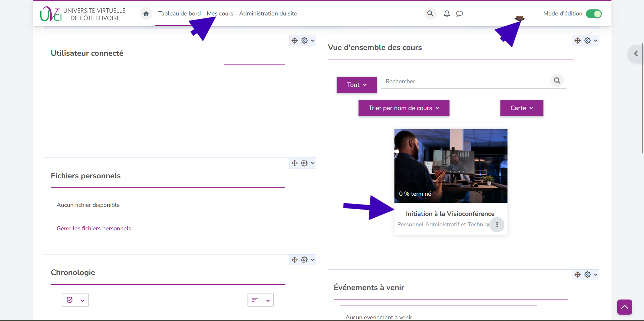Viewport: 644px width, 321px height.
Task: Click the move handle of Chronologie block
Action: 294,260
